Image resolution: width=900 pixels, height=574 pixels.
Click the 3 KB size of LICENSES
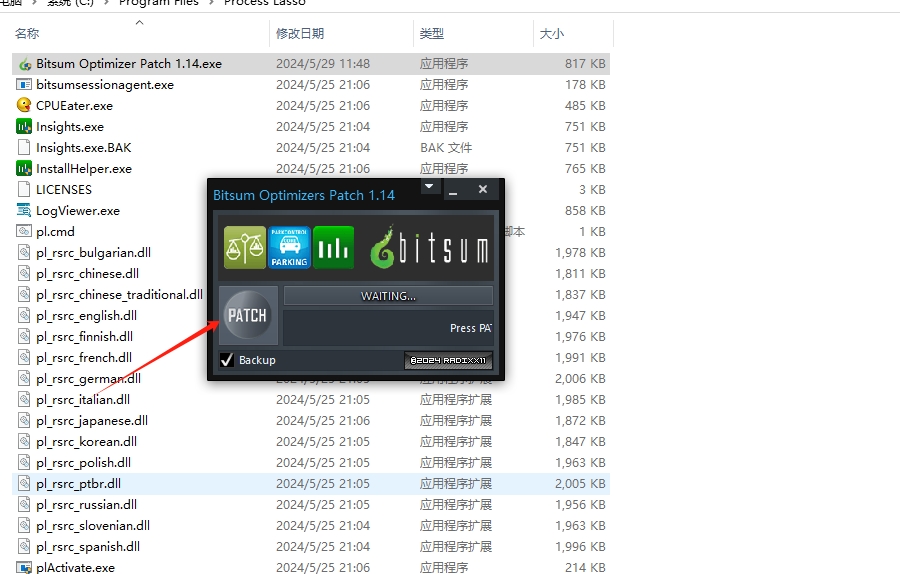click(x=592, y=189)
